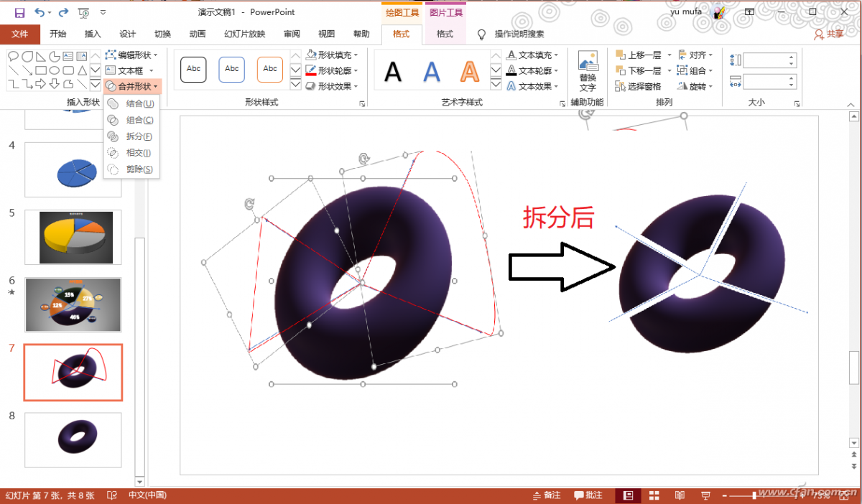Toggle the 批注 comments pane
Image resolution: width=862 pixels, height=504 pixels.
(x=589, y=495)
